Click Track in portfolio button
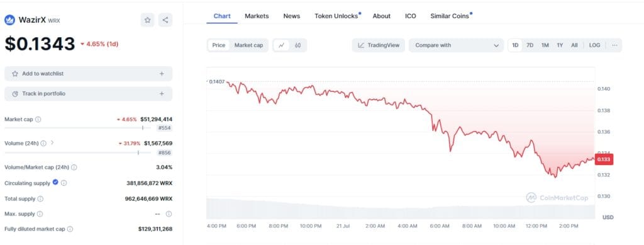The width and height of the screenshot is (644, 245). coord(88,94)
